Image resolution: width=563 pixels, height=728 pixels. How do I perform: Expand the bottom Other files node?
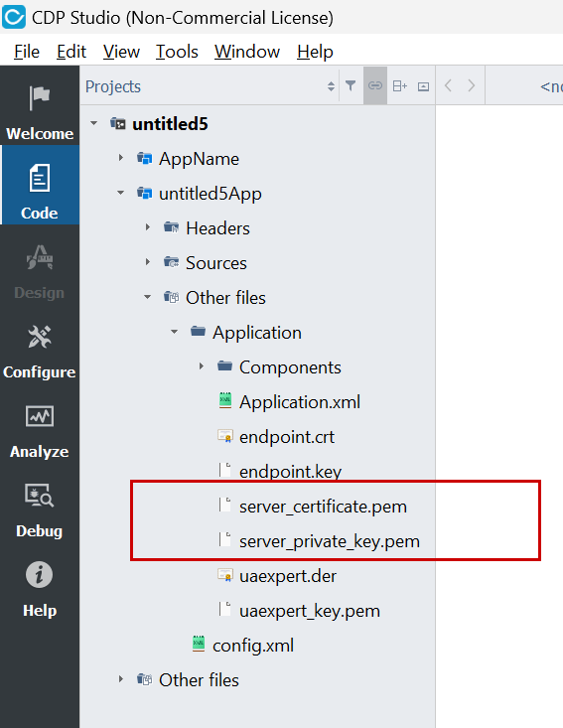[121, 679]
